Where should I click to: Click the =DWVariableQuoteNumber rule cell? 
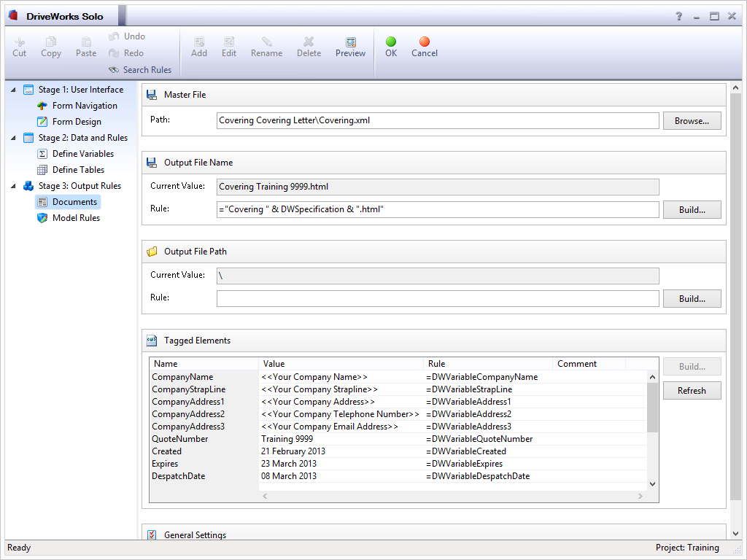(479, 438)
